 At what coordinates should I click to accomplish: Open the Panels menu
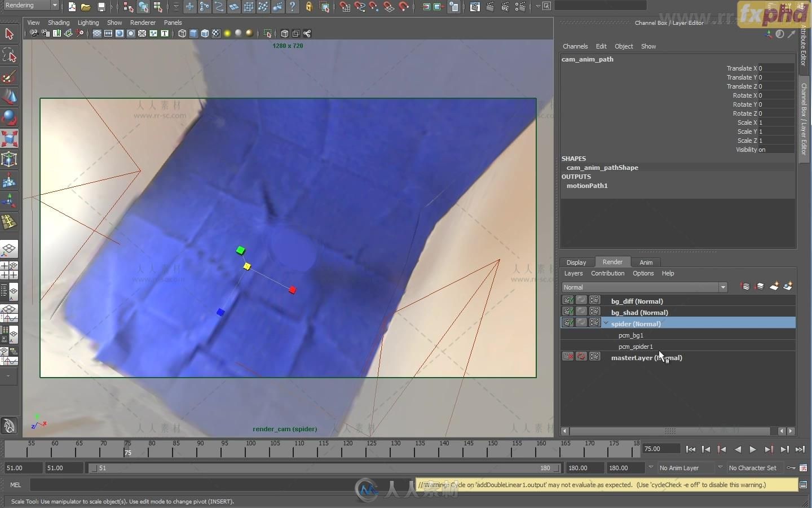tap(173, 23)
